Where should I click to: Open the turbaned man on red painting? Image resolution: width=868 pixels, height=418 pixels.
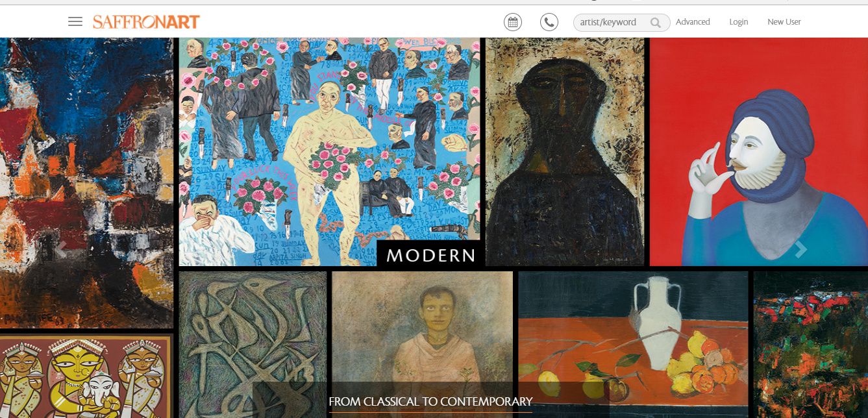click(759, 151)
